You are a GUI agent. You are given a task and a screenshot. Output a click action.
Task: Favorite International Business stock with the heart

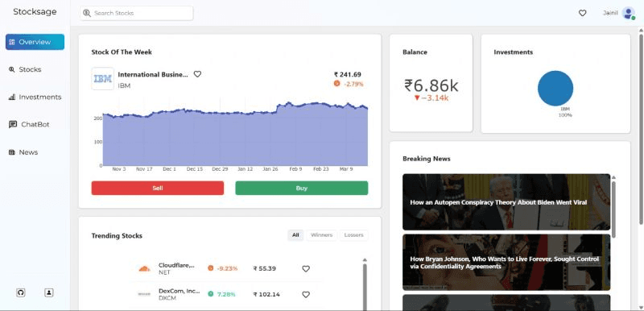197,74
